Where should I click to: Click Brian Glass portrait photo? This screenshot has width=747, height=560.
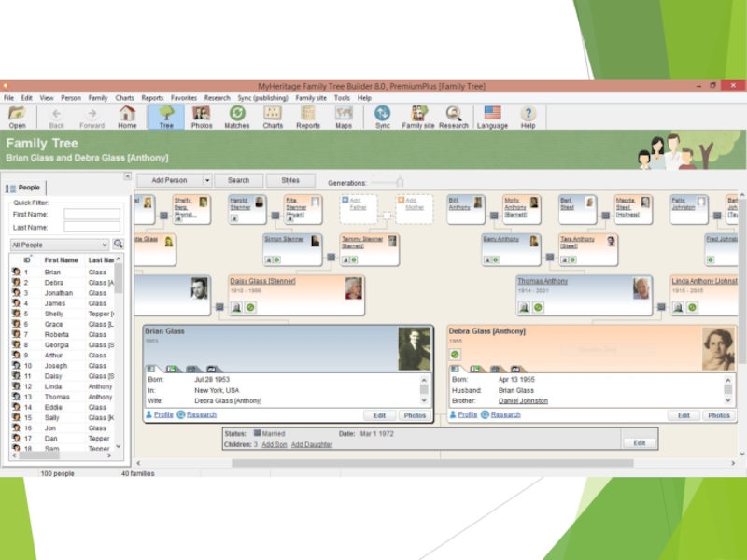415,348
